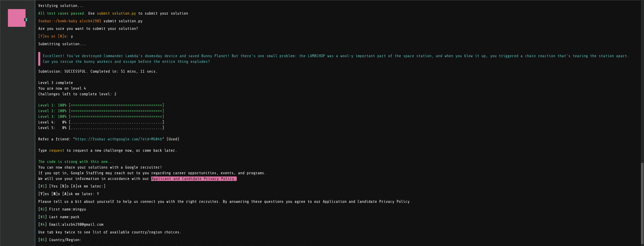Open the Applicant and Candidate Privacy Policy link

tap(193, 179)
